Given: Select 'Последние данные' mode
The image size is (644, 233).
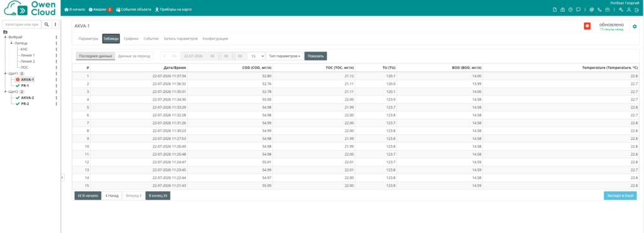Looking at the screenshot, I should point(96,56).
